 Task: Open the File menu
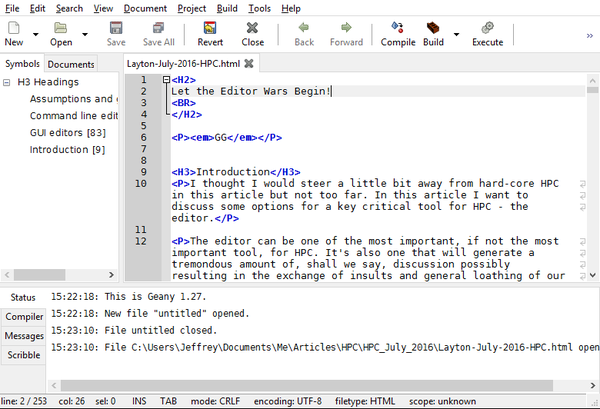pyautogui.click(x=12, y=8)
